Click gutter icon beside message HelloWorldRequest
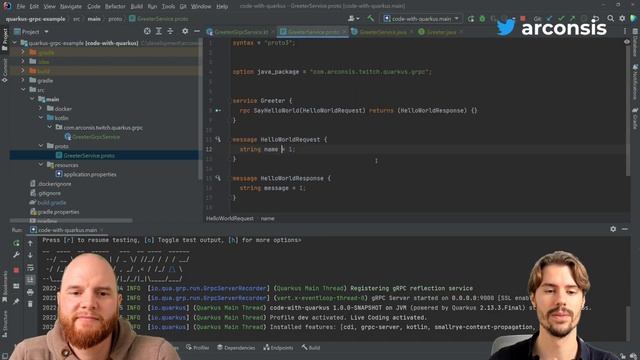This screenshot has width=640, height=360. coord(218,140)
